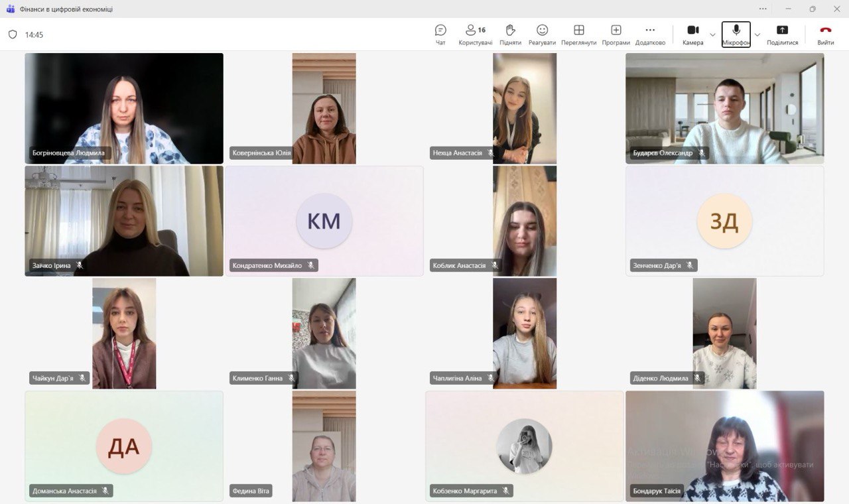The width and height of the screenshot is (849, 504).
Task: Share screen with Поділитися icon
Action: tap(782, 34)
